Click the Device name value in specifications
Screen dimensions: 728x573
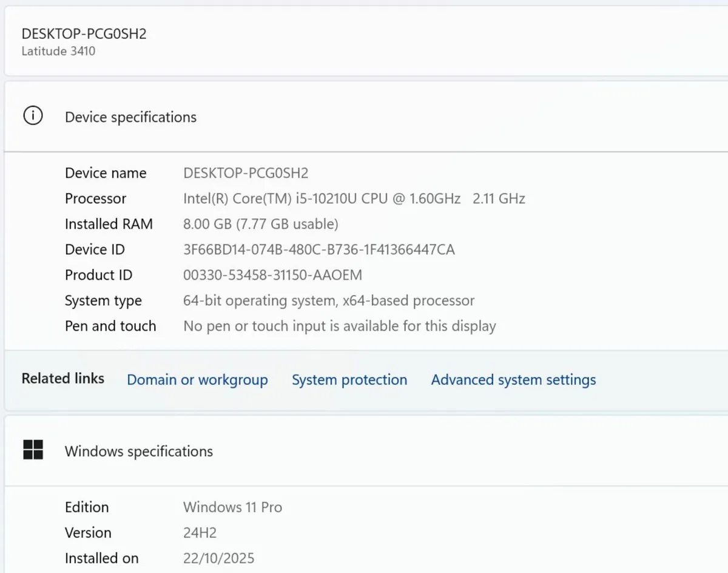(246, 173)
